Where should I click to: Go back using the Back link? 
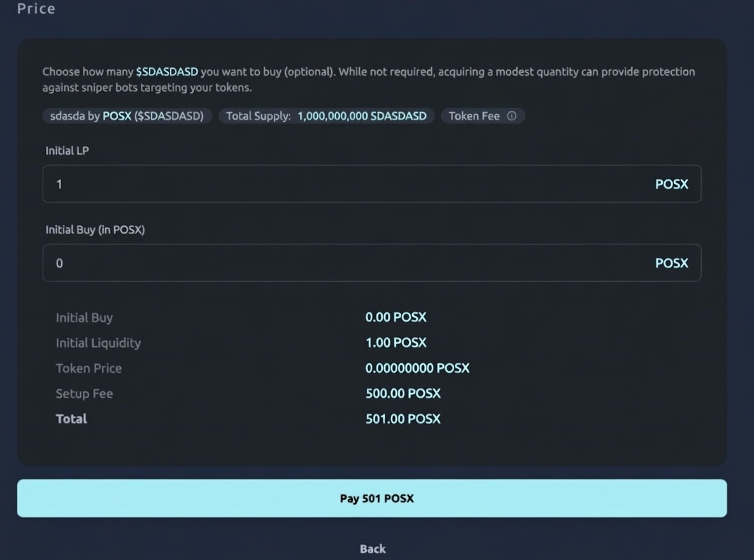(373, 549)
